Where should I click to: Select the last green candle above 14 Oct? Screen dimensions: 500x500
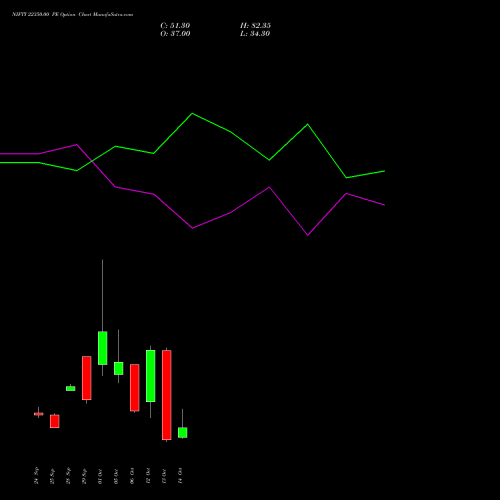point(183,432)
